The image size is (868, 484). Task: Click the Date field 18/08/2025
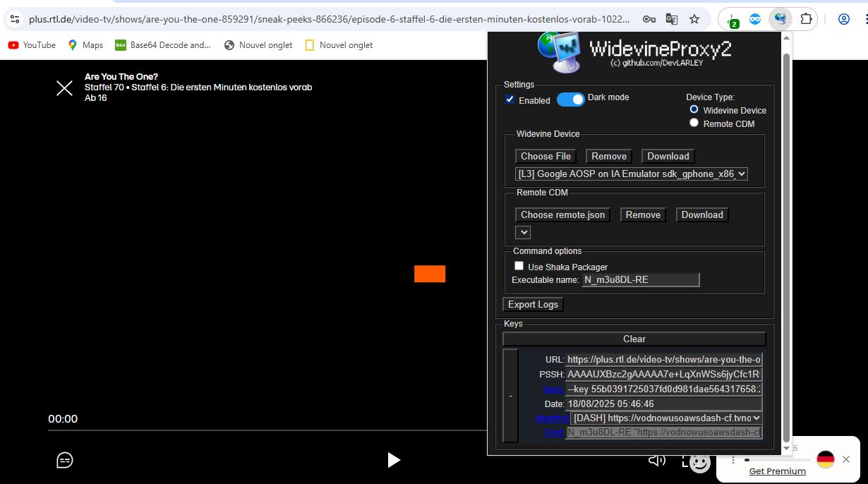pos(664,404)
